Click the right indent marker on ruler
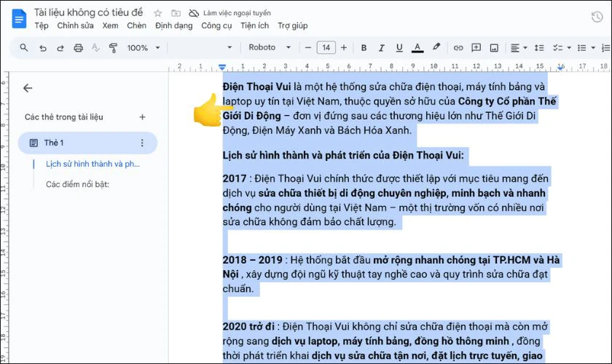 (560, 68)
